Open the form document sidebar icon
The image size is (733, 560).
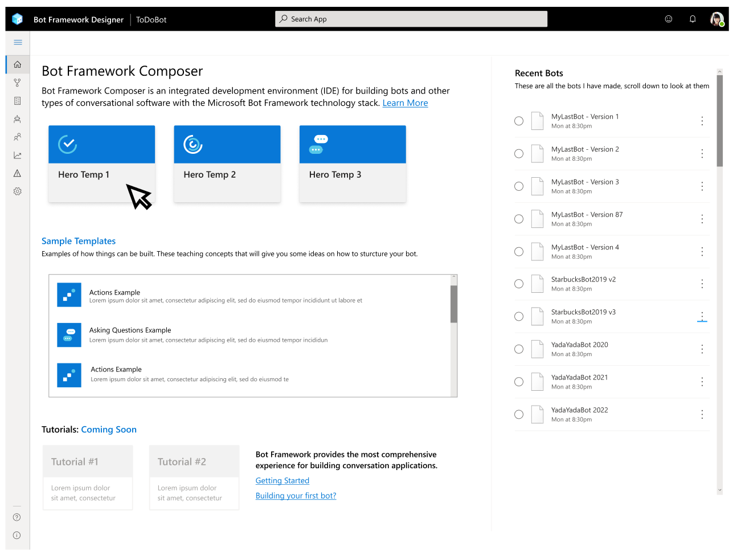point(18,101)
